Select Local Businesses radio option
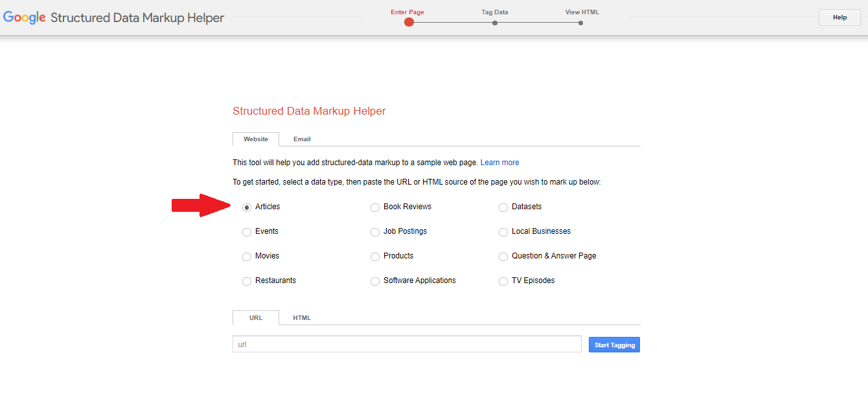Image resolution: width=868 pixels, height=401 pixels. pyautogui.click(x=503, y=232)
